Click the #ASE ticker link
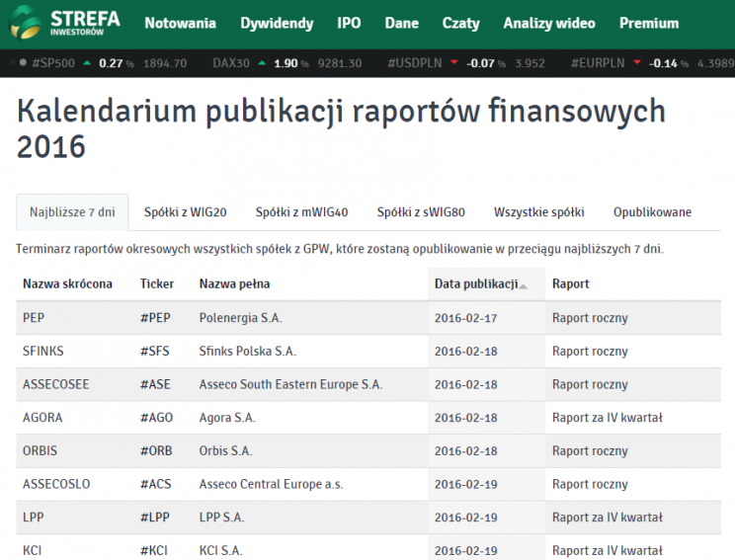The width and height of the screenshot is (735, 560). coord(155,384)
